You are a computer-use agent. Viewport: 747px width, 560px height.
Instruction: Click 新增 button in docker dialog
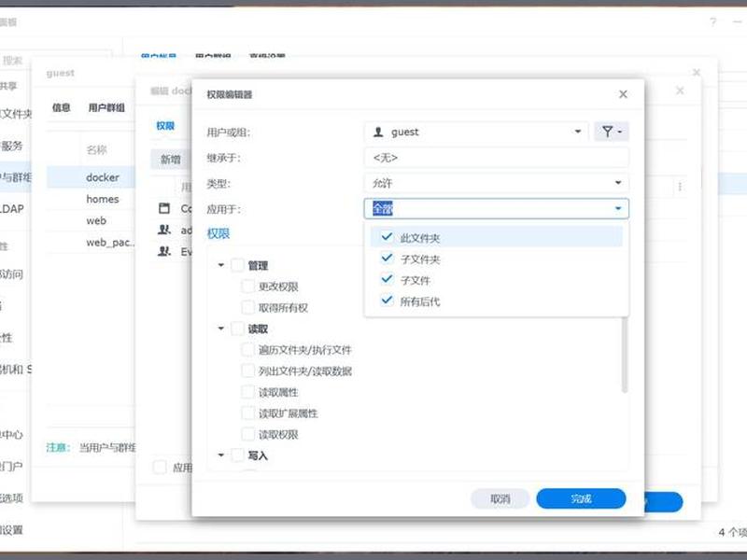coord(170,160)
